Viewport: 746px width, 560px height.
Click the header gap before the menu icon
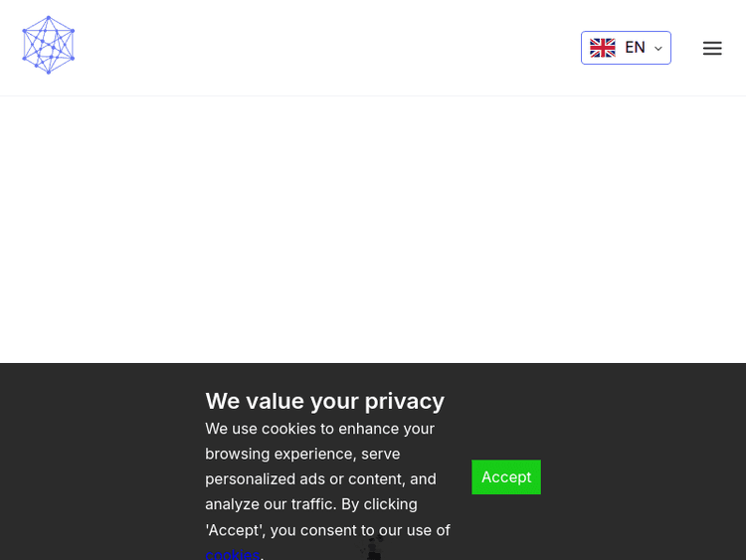pos(687,48)
